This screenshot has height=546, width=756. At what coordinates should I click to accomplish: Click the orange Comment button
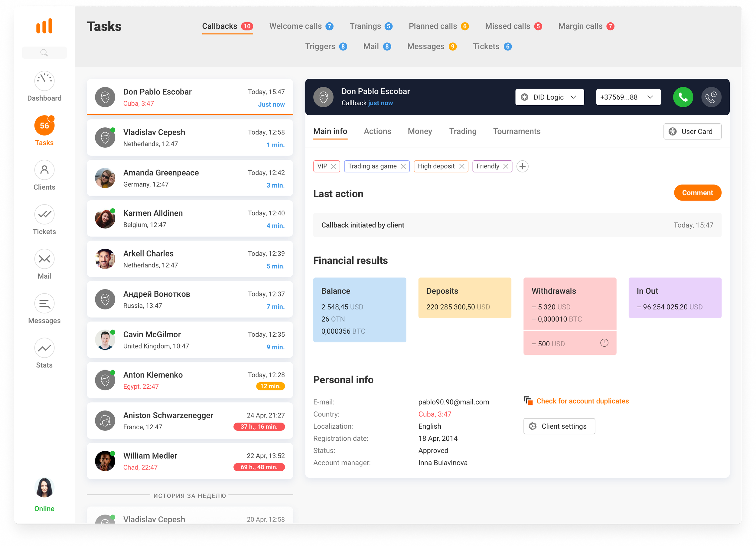(697, 193)
